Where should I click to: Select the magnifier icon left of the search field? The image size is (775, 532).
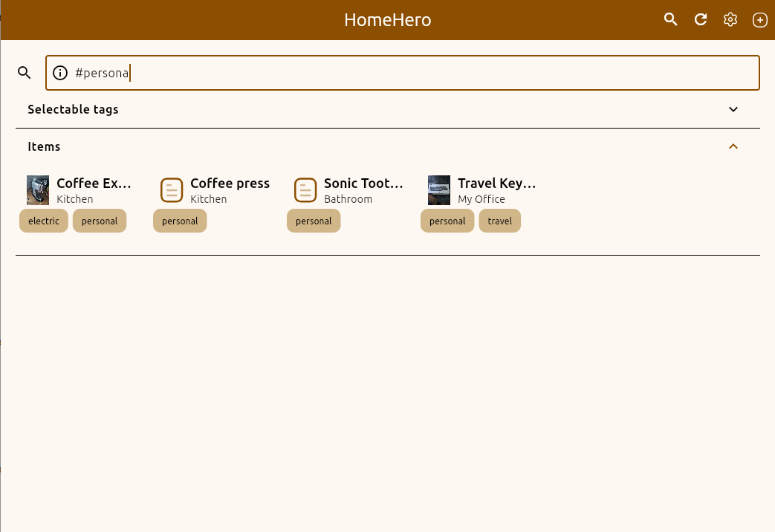(24, 72)
